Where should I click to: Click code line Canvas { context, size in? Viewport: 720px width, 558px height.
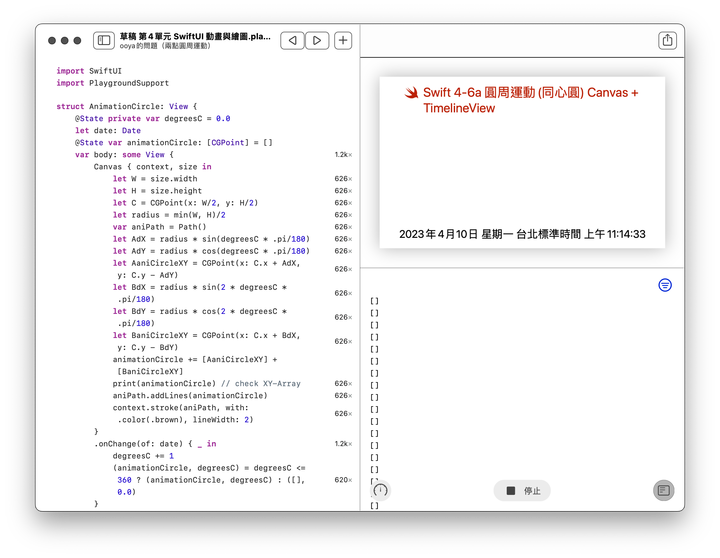coord(152,167)
